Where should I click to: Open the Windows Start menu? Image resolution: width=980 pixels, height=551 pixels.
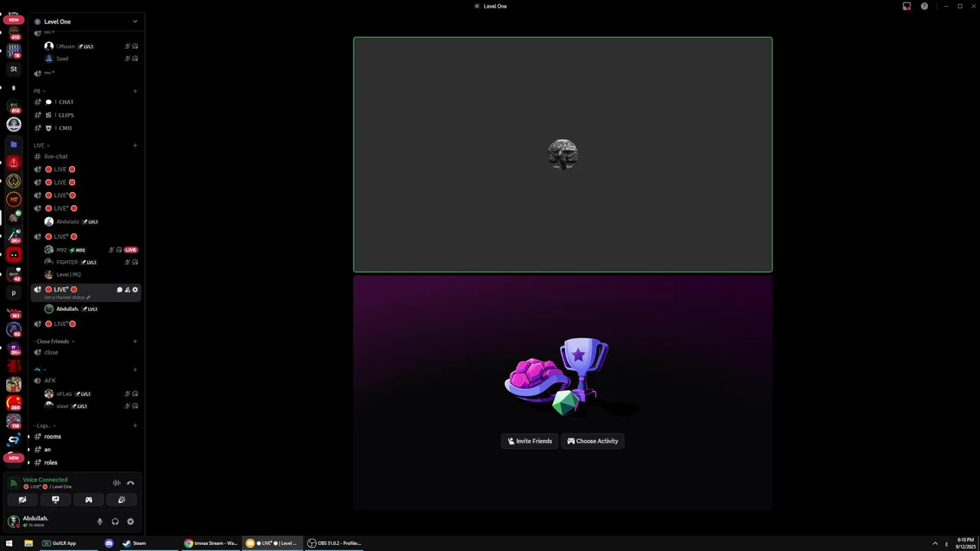[x=9, y=543]
